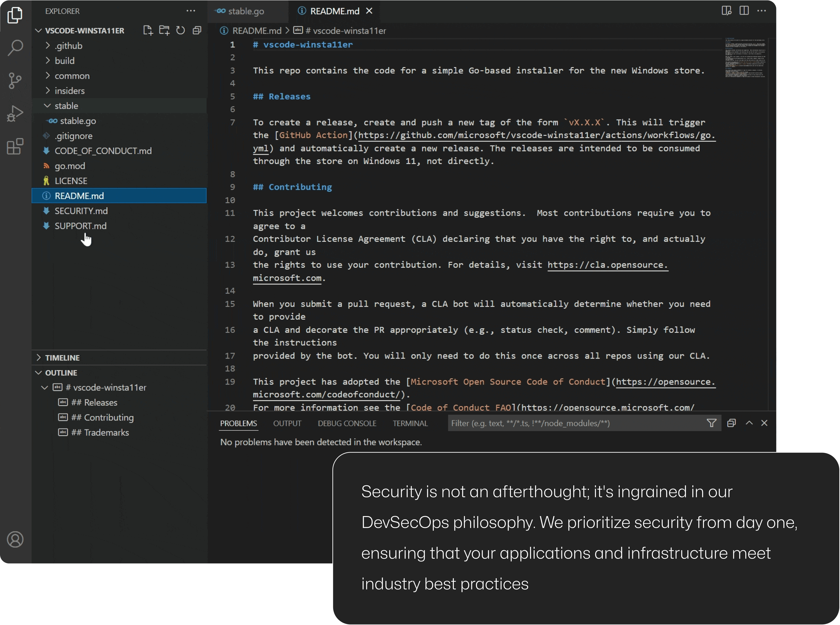Click Collapse Folders in Explorer icon
The height and width of the screenshot is (625, 840).
click(x=197, y=30)
